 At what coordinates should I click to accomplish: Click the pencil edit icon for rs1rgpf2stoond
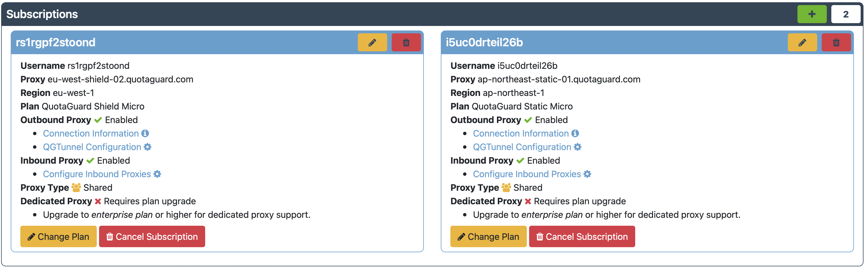[x=372, y=43]
